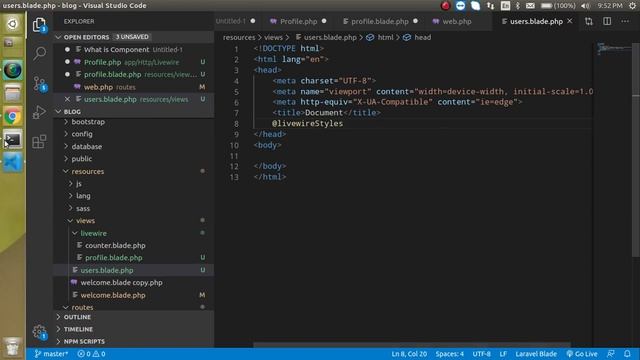
Task: Open the Run and Debug view
Action: click(x=39, y=112)
